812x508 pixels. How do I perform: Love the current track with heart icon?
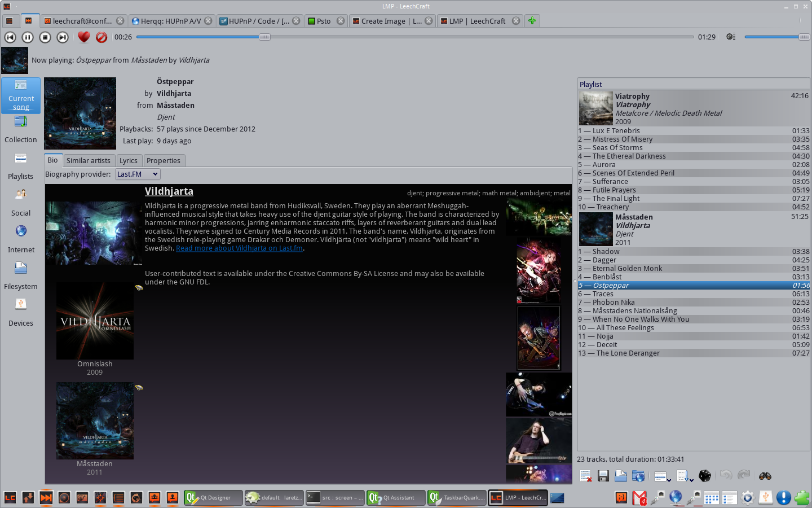point(84,37)
